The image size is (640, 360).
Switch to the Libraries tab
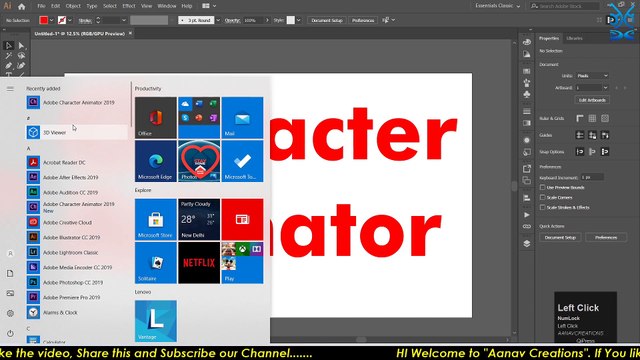[574, 38]
